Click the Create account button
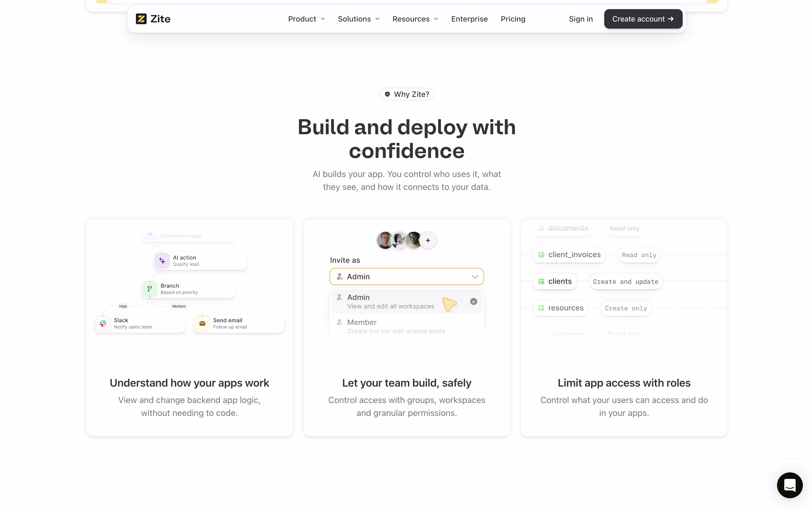 click(x=643, y=19)
